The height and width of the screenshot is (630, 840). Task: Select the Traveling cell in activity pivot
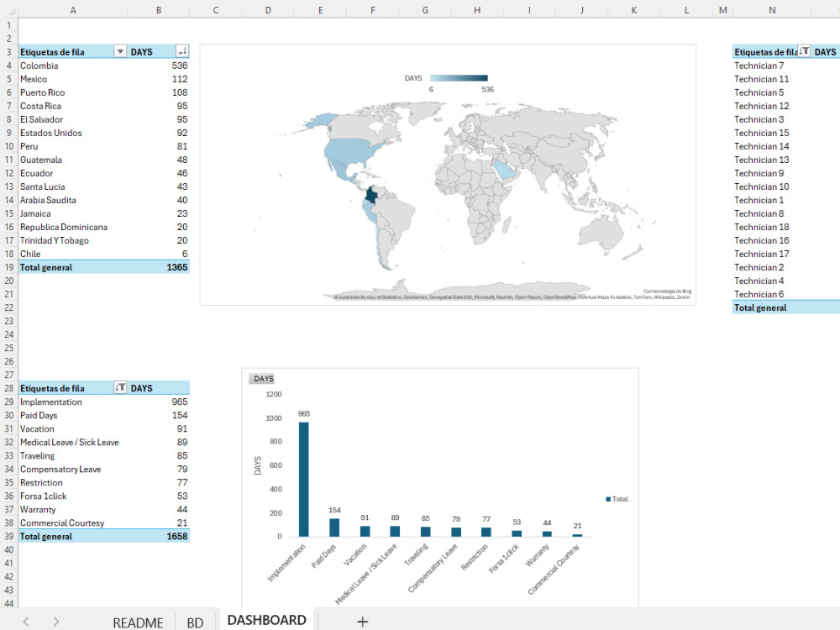click(x=73, y=455)
